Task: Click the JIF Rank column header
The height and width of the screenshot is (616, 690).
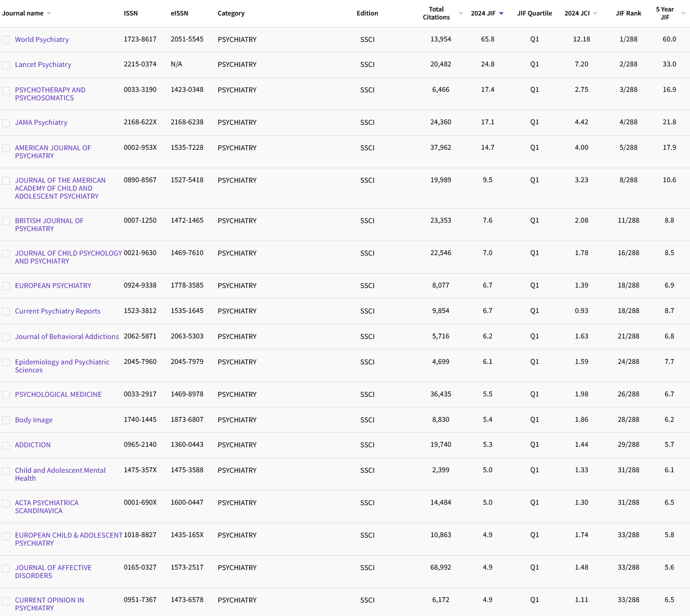Action: coord(629,13)
